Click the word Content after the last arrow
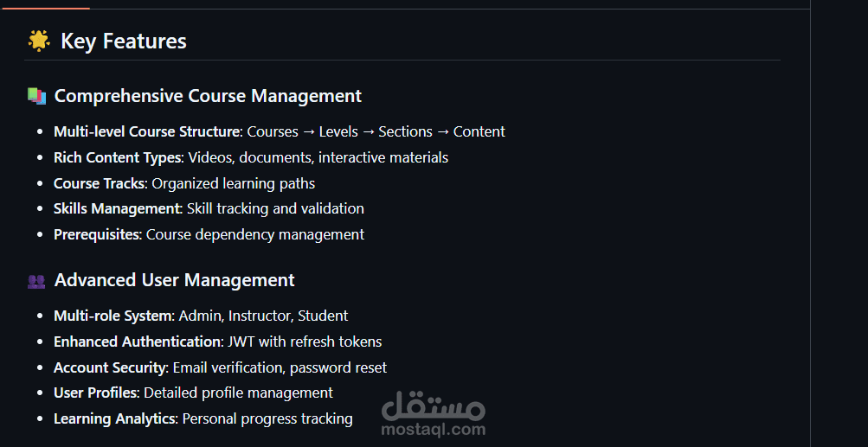This screenshot has height=447, width=868. point(479,131)
